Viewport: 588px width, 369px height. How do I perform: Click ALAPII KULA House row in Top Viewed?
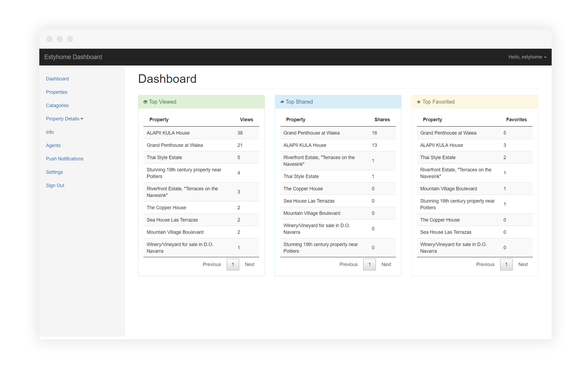(x=168, y=133)
